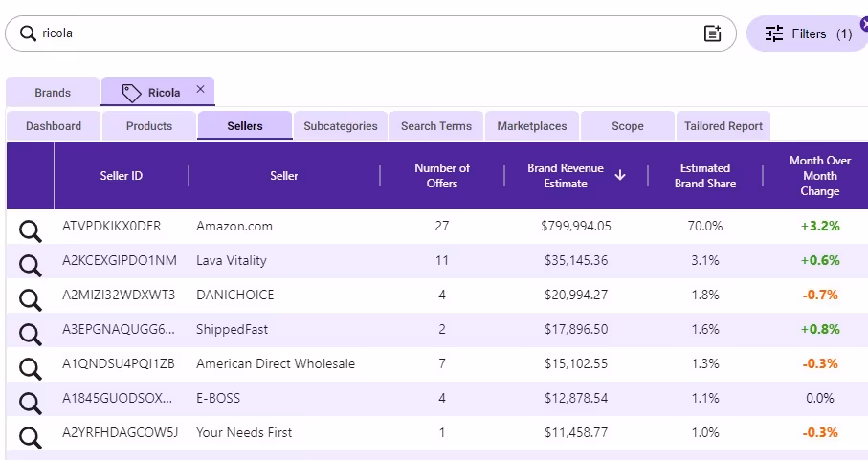
Task: Open the Filters (1) button
Action: [809, 33]
